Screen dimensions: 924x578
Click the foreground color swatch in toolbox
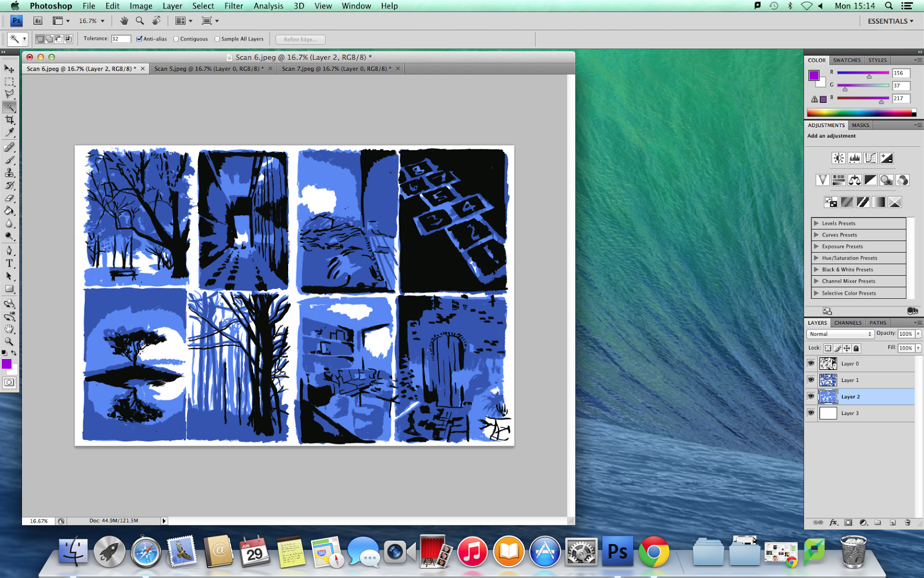point(6,364)
